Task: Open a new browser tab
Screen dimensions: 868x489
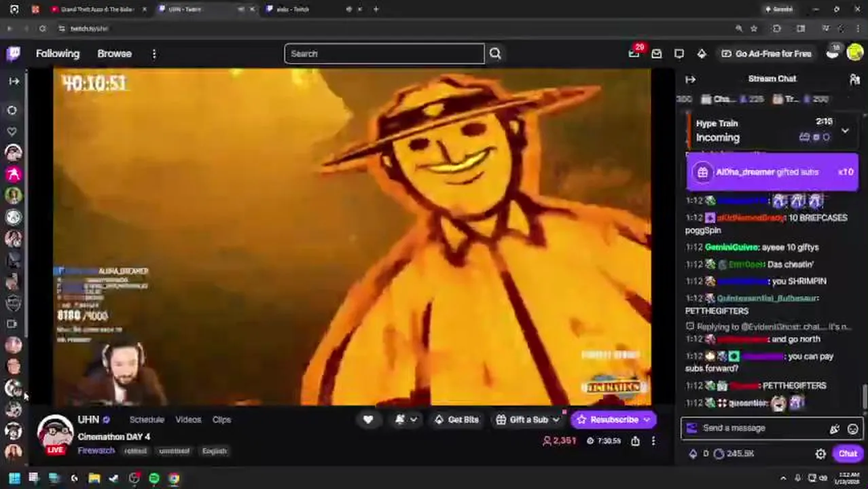Action: pos(376,10)
